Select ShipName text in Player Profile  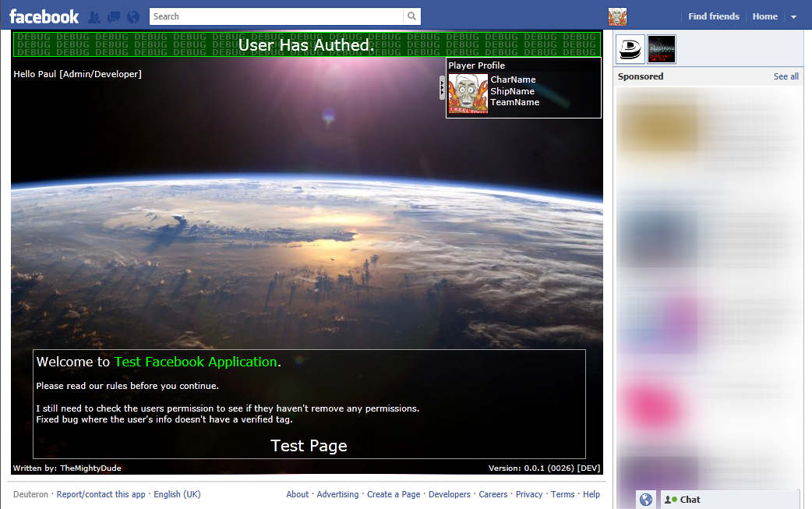[x=512, y=91]
